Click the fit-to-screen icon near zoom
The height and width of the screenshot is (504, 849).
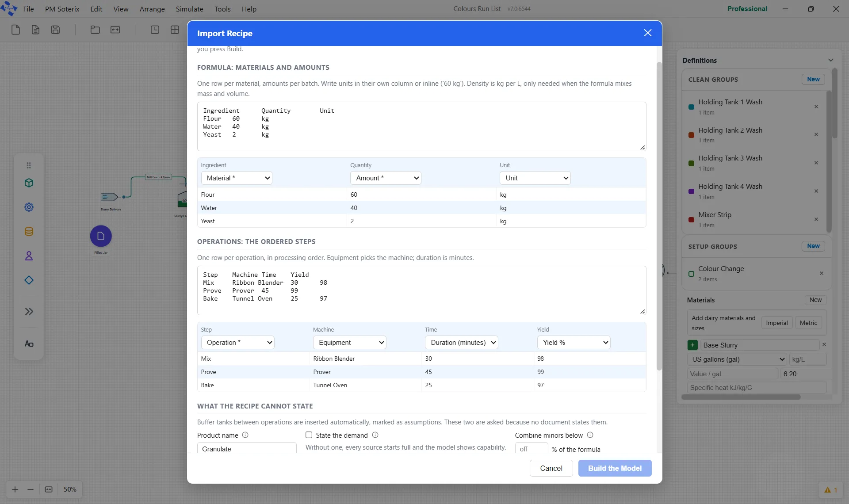[49, 489]
